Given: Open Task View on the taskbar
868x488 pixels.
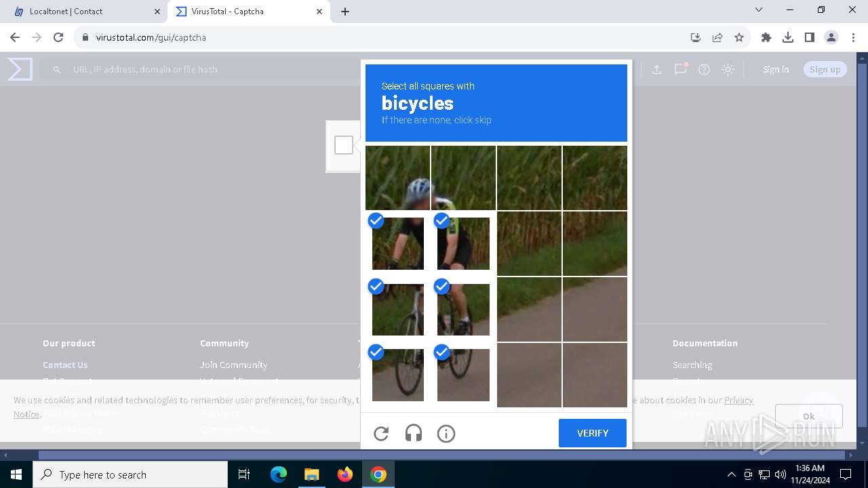Looking at the screenshot, I should click(x=244, y=474).
